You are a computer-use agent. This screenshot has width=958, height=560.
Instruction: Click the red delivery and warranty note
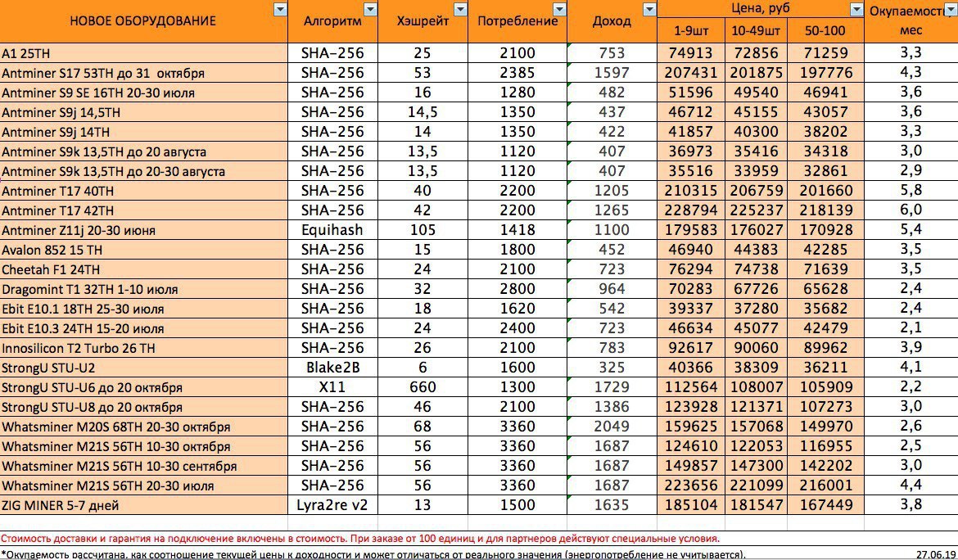click(x=360, y=539)
